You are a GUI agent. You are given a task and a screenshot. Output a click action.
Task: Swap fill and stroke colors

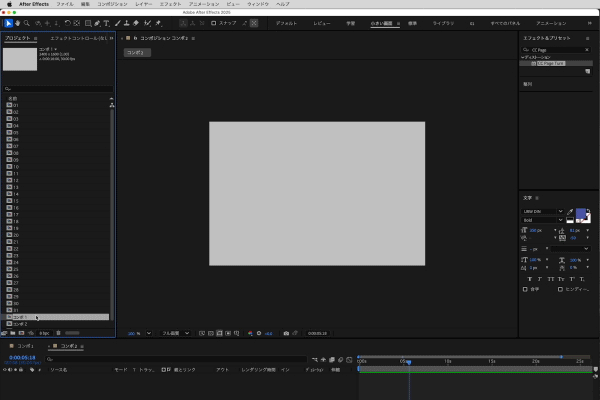pos(588,211)
